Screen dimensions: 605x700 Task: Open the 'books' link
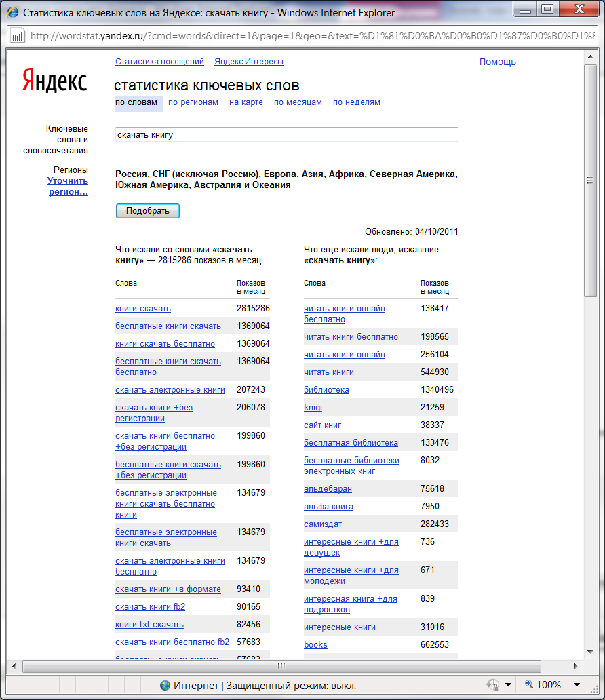click(x=315, y=644)
